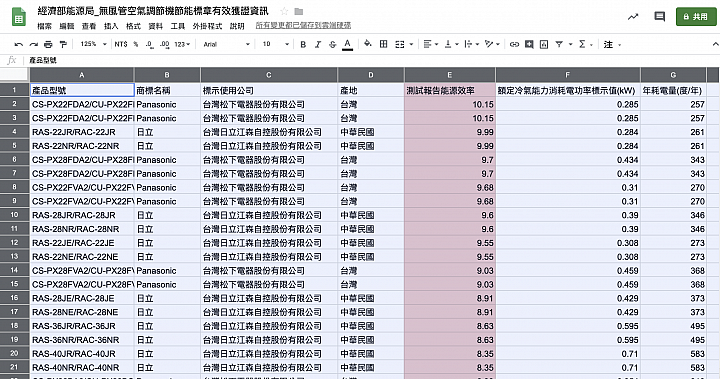Screen dimensions: 720x379
Task: Open horizontal align dropdown
Action: click(x=431, y=45)
